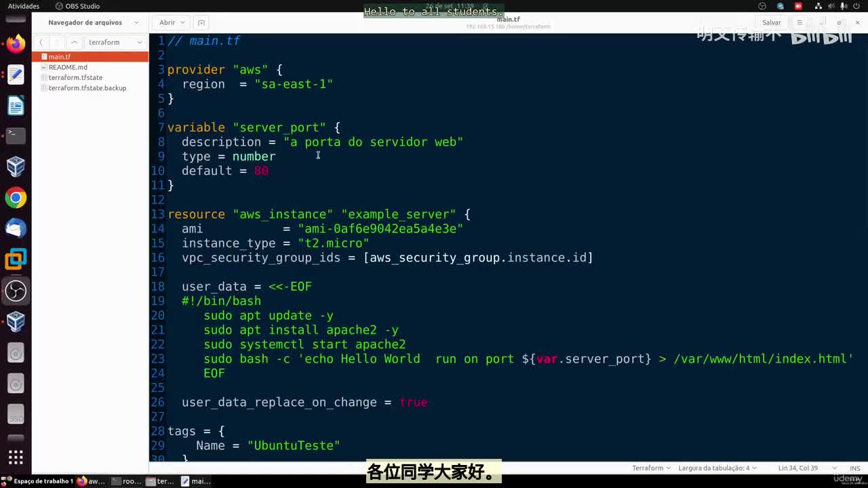868x488 pixels.
Task: Switch to Espaço de trabalho 1
Action: point(37,481)
